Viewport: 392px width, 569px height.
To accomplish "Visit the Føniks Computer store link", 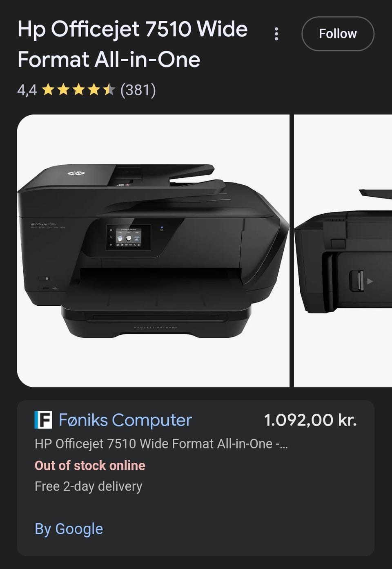I will point(125,420).
